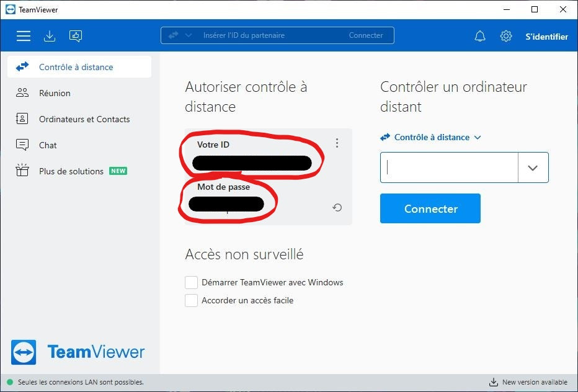Open the hamburger menu in the blue toolbar

[23, 36]
